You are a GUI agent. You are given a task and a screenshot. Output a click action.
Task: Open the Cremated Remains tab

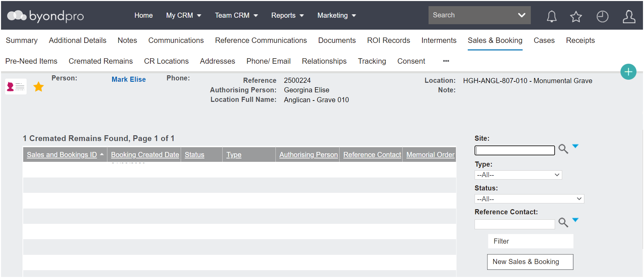tap(101, 61)
